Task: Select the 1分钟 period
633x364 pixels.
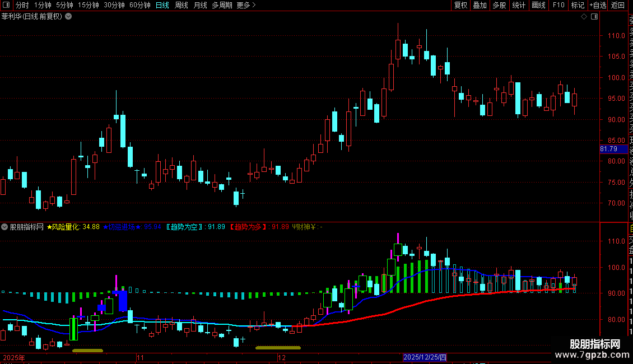Action: [43, 5]
